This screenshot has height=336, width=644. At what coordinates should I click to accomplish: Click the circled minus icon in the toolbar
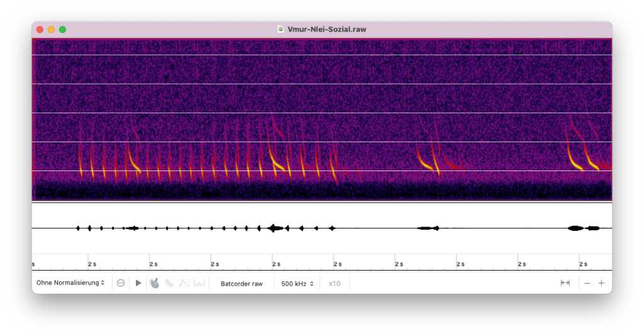(121, 283)
